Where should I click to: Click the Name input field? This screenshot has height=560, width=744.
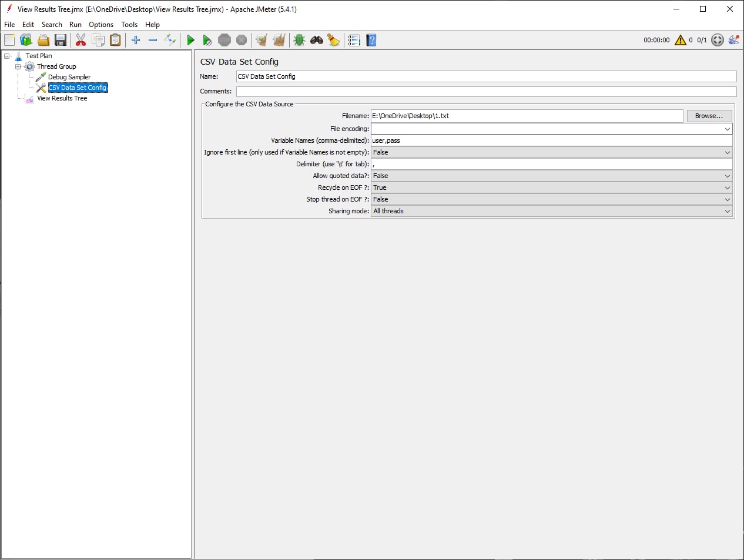tap(486, 76)
